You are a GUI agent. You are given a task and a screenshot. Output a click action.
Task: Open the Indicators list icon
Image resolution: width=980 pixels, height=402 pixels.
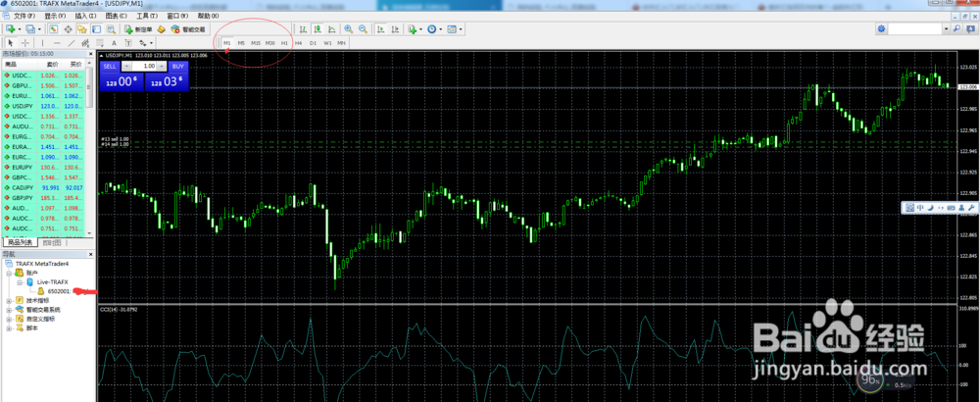(x=412, y=28)
